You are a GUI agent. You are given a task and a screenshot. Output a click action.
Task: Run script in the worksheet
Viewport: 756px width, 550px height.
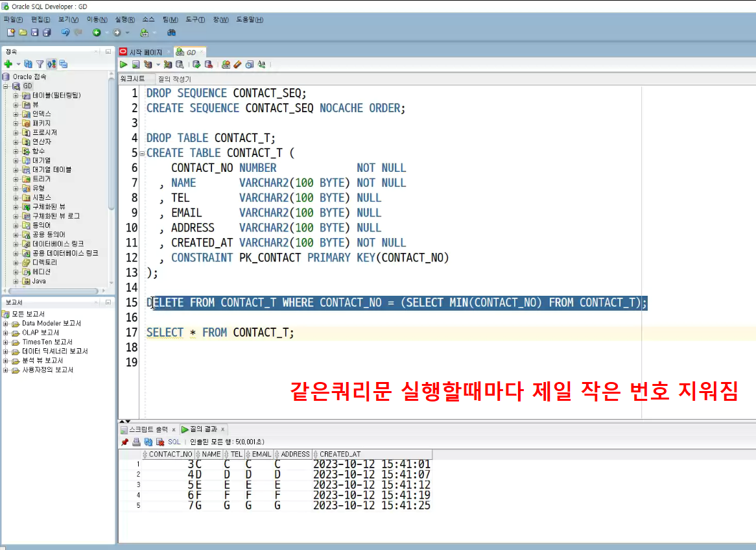click(136, 64)
